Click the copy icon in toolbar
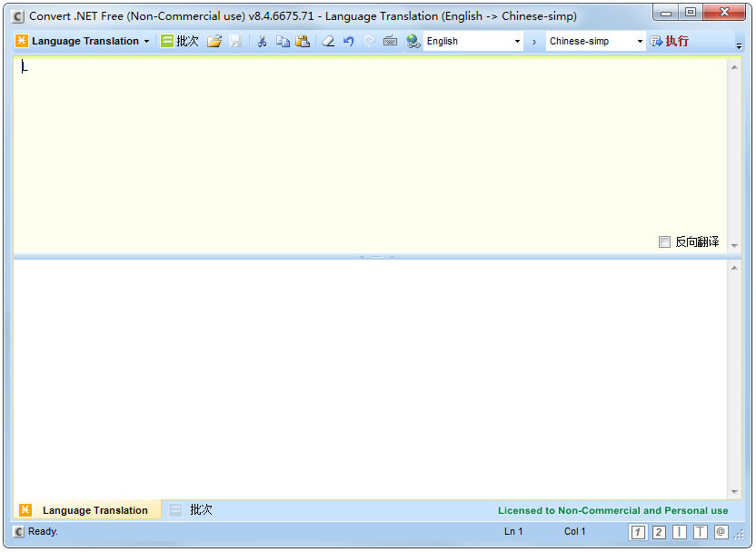This screenshot has height=552, width=756. click(283, 42)
